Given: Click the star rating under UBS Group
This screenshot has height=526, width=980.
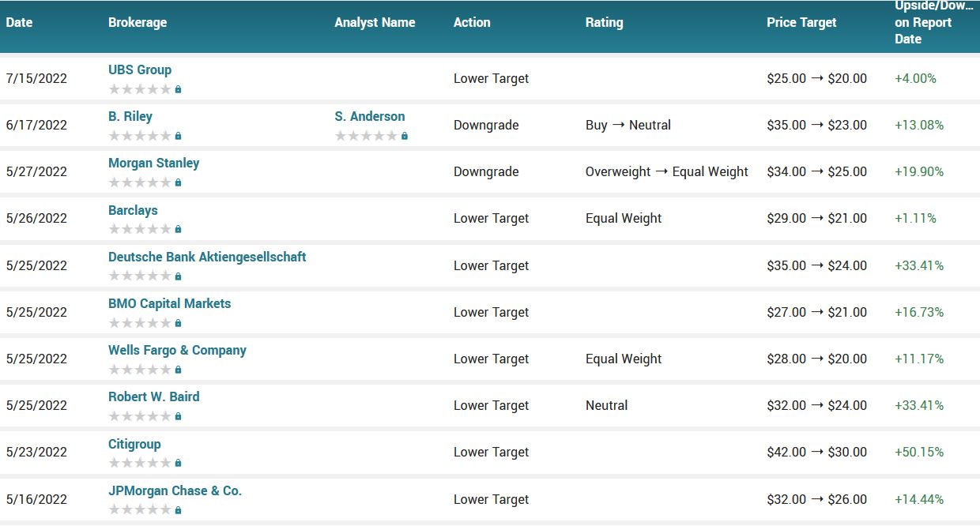Looking at the screenshot, I should point(140,89).
